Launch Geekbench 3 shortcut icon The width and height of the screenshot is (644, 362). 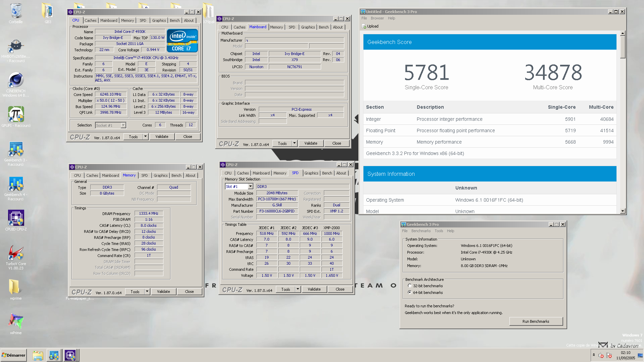tap(16, 149)
